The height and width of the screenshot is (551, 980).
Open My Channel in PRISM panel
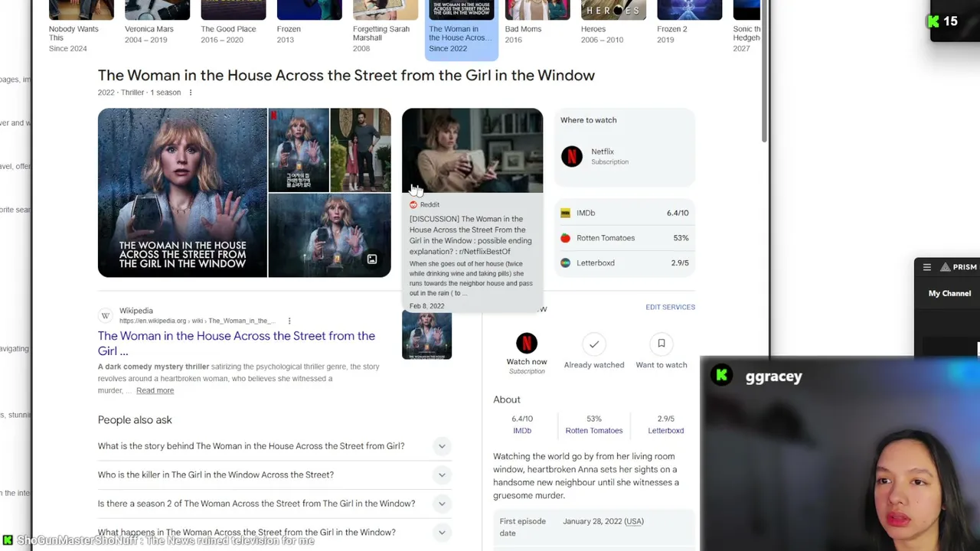[x=949, y=293]
